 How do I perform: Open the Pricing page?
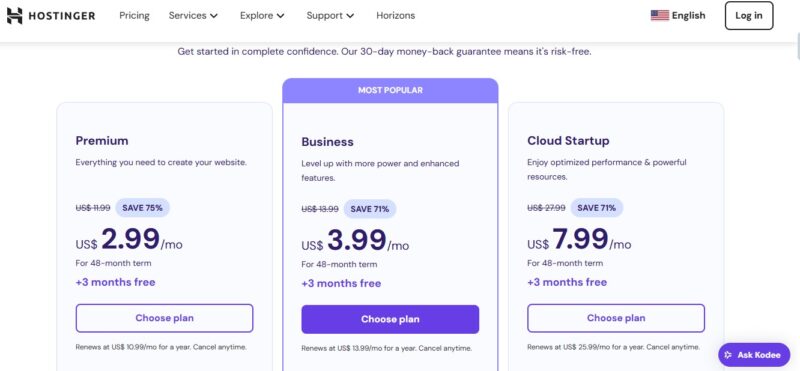(134, 15)
